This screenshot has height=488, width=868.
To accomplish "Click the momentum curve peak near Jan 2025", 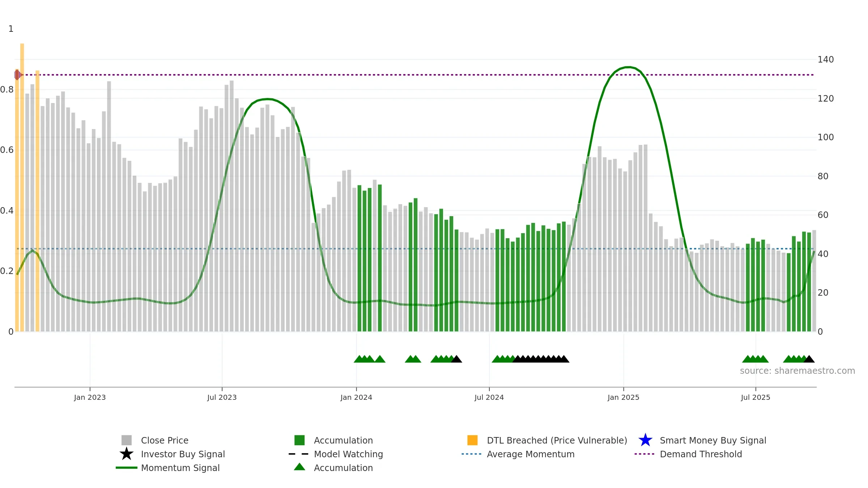I will tap(629, 67).
